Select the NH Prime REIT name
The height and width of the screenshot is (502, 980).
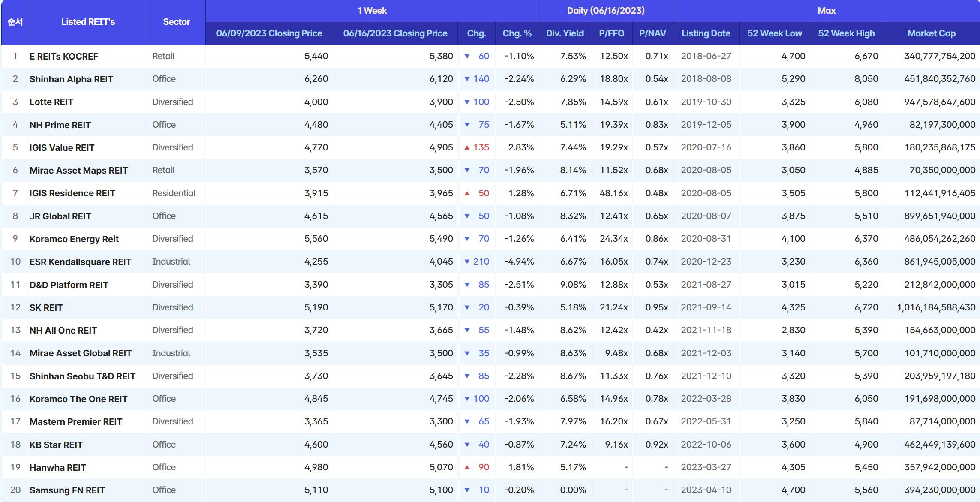coord(60,125)
